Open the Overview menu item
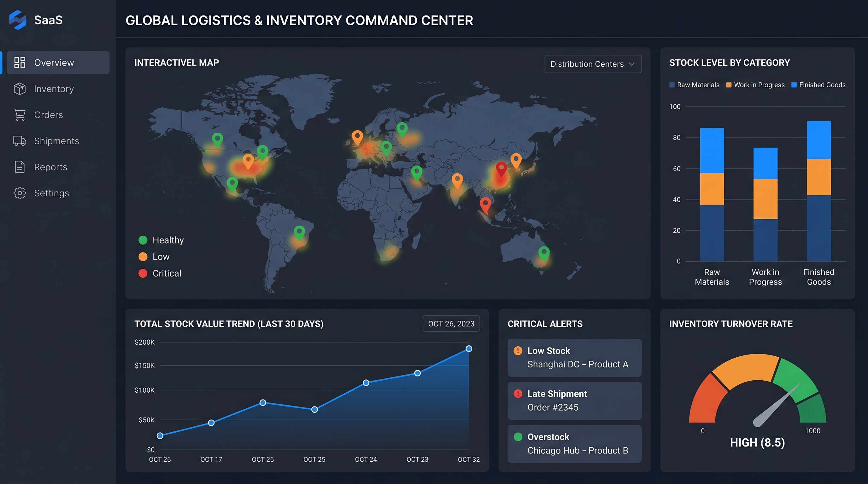Screen dimensions: 868x484 (58, 63)
